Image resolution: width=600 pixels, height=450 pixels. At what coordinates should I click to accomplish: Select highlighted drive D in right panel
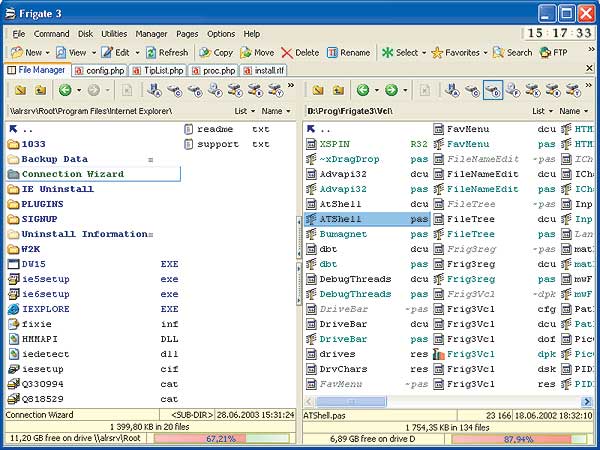492,90
